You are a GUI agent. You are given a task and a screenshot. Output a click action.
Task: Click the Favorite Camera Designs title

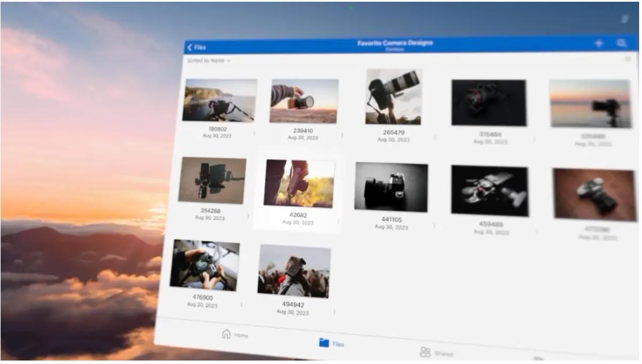[395, 43]
